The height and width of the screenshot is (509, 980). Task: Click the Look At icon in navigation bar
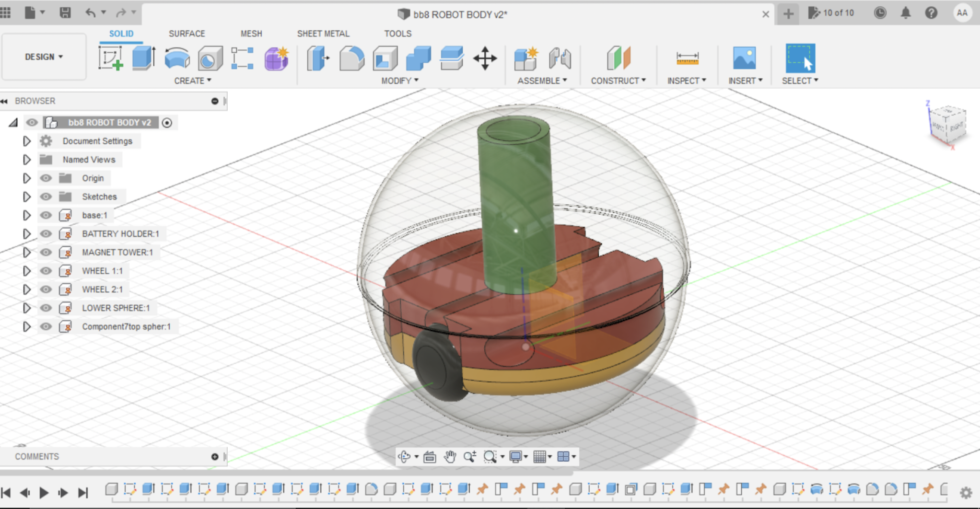coord(430,457)
